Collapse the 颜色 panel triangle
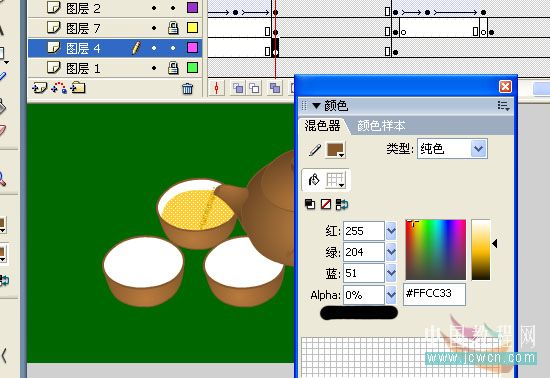Image resolution: width=550 pixels, height=378 pixels. pos(316,106)
